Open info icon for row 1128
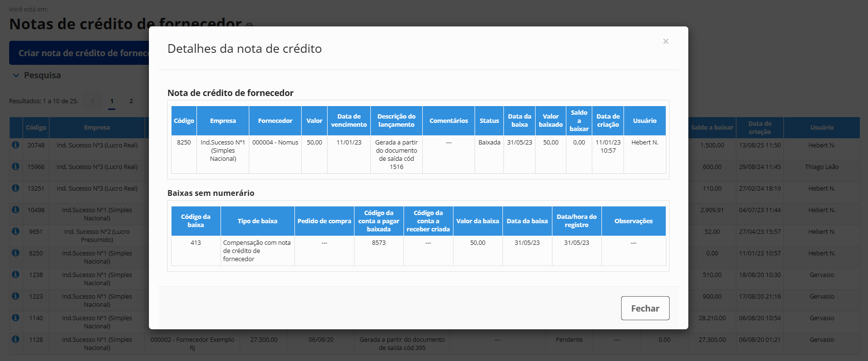The image size is (868, 361). (15, 339)
